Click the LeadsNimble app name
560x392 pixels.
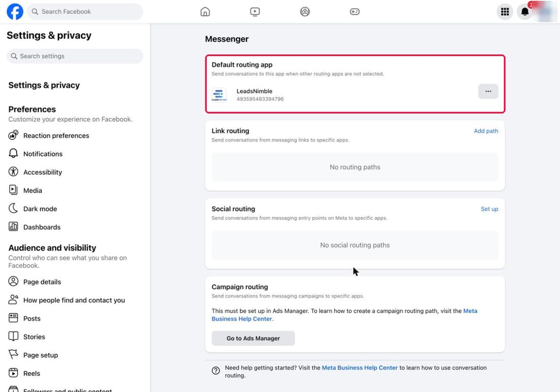click(254, 92)
